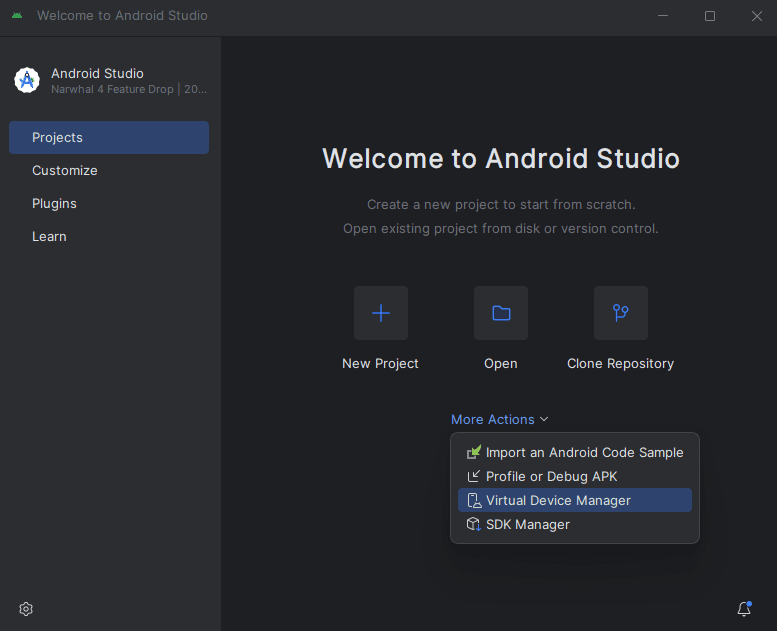Image resolution: width=777 pixels, height=631 pixels.
Task: Open the Customize section
Action: [65, 171]
